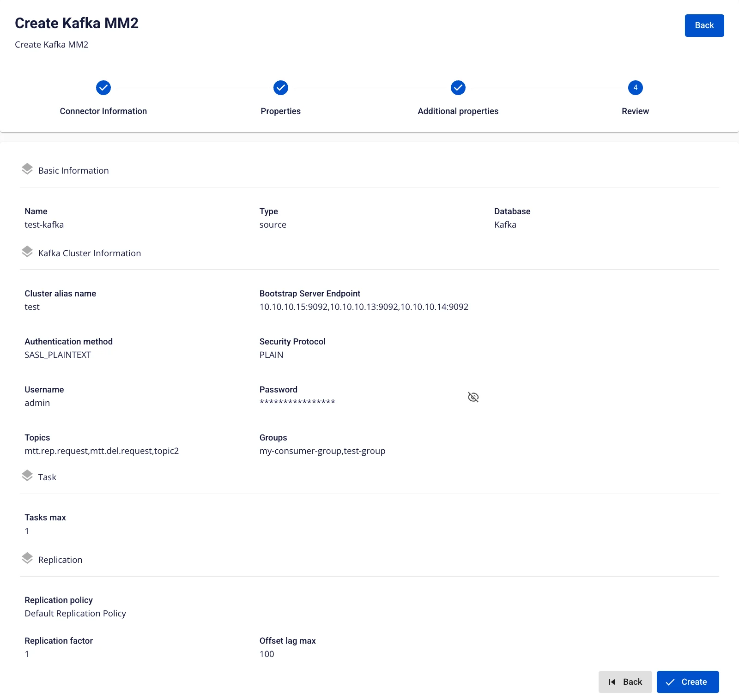Image resolution: width=739 pixels, height=700 pixels.
Task: Click the Additional properties step checkmark
Action: [458, 88]
